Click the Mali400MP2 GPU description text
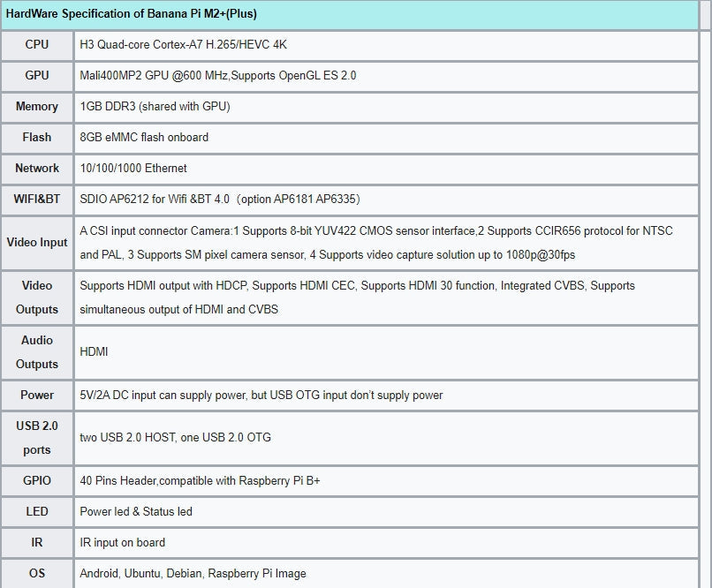The height and width of the screenshot is (588, 712). coord(217,75)
